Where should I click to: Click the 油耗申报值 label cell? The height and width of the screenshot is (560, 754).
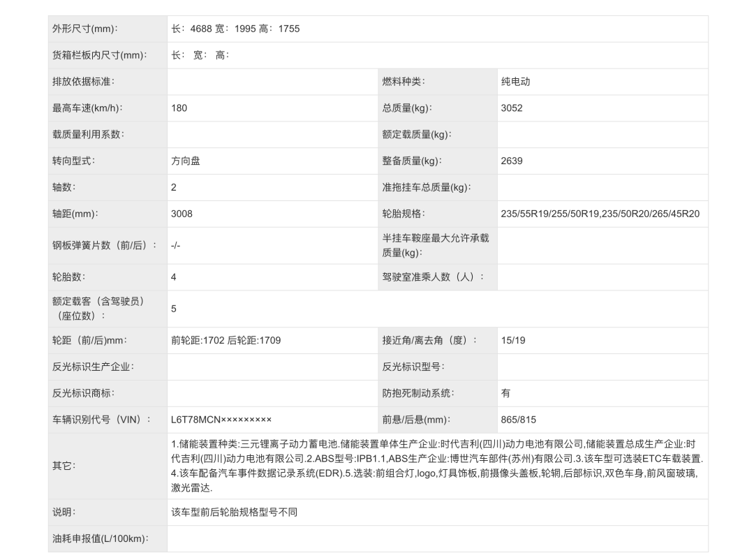coord(101,538)
